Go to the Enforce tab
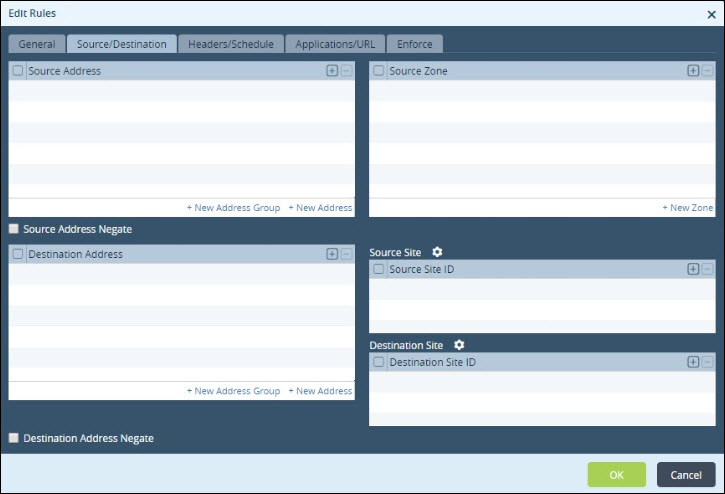The image size is (725, 494). [415, 44]
